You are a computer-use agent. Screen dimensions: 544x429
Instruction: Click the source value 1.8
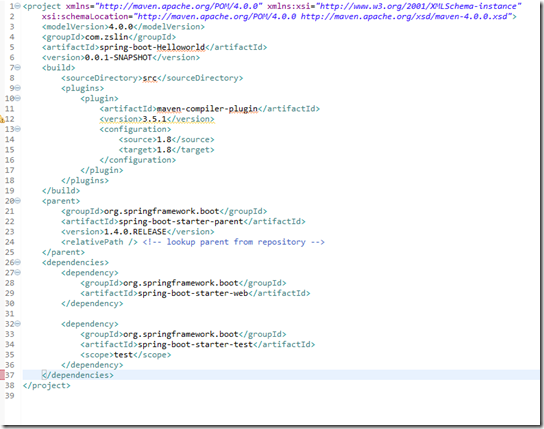[x=164, y=139]
